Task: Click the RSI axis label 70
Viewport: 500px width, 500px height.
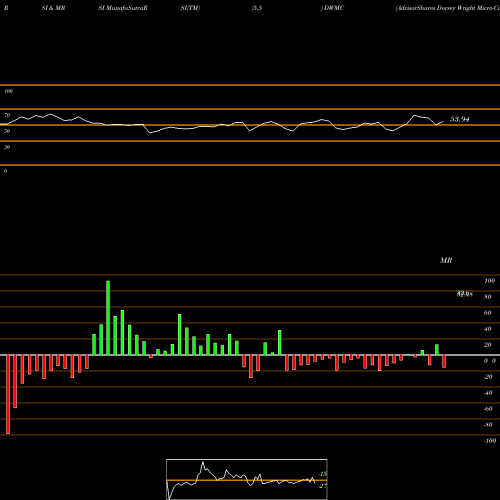Action: (7, 115)
